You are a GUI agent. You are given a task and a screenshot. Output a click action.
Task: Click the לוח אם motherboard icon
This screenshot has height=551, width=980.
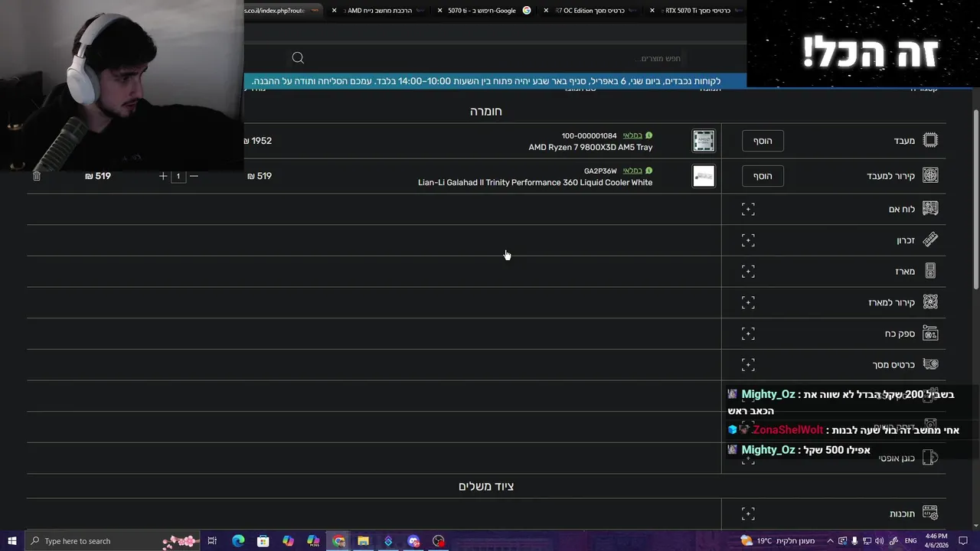(930, 209)
